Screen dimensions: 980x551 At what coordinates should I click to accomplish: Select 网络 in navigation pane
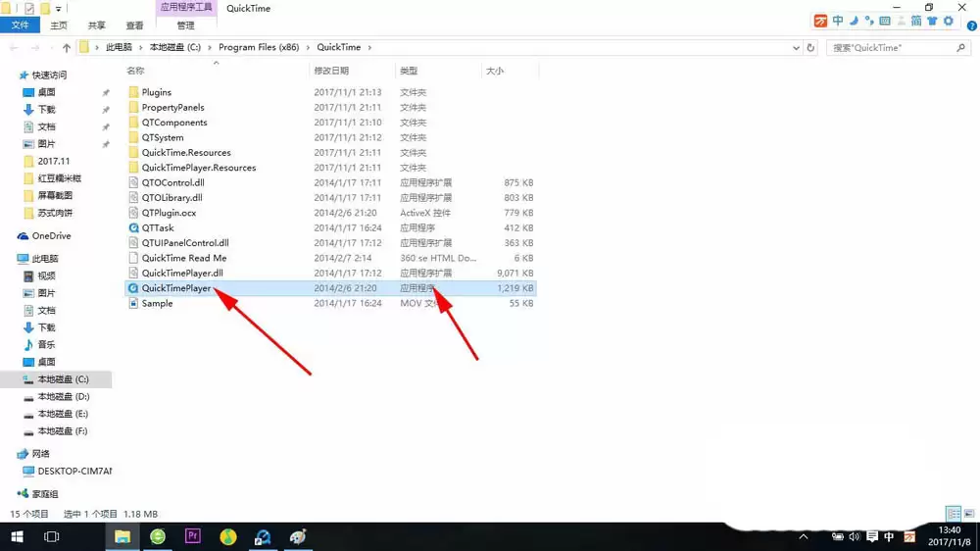pyautogui.click(x=40, y=454)
